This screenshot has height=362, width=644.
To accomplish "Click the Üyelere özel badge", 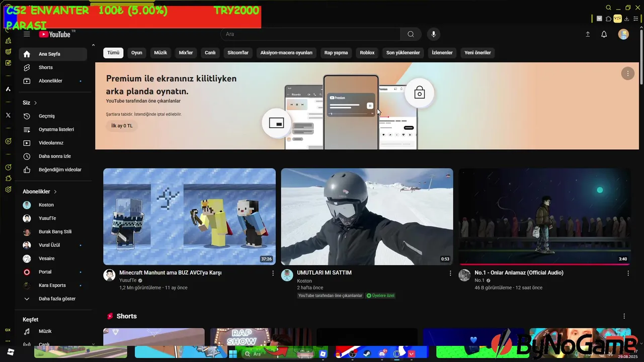I will click(x=380, y=296).
